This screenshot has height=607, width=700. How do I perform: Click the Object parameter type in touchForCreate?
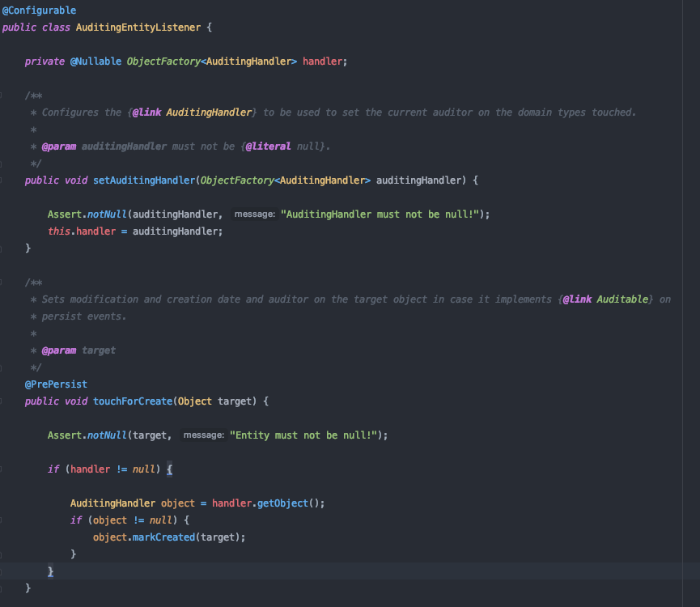pos(195,401)
